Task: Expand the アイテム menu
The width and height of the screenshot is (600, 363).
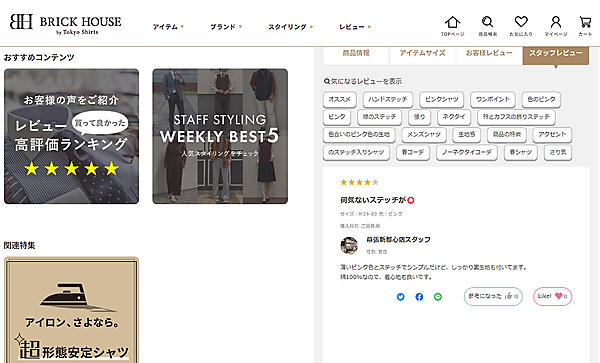Action: click(x=168, y=27)
